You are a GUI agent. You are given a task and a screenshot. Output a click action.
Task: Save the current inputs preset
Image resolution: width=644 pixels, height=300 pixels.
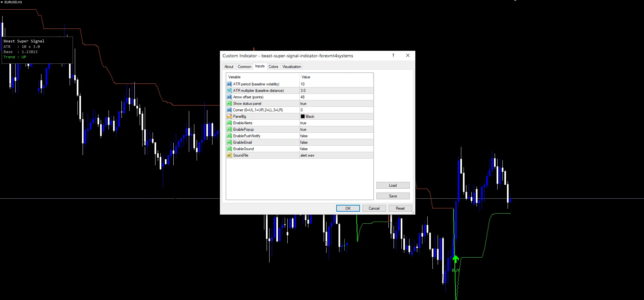point(393,196)
